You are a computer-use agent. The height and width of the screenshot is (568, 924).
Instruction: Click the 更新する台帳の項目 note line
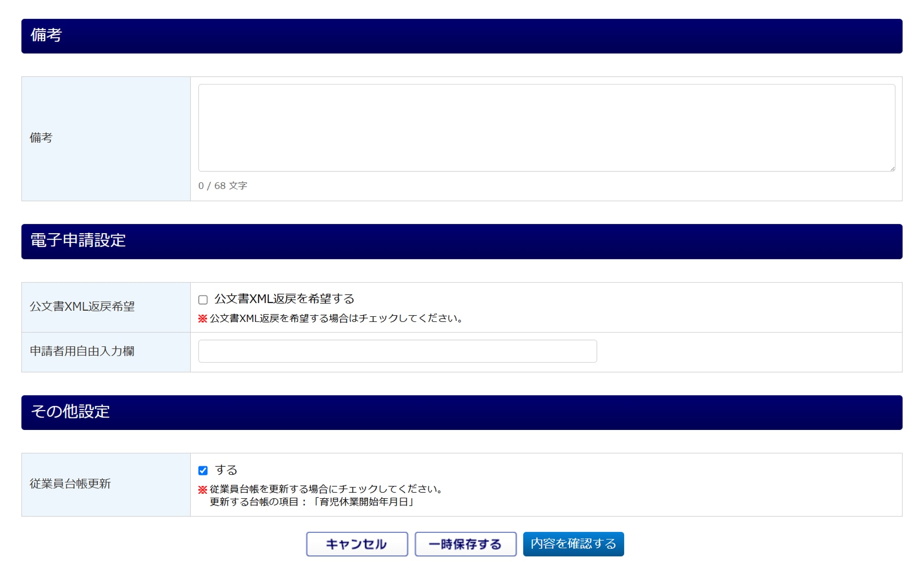click(312, 502)
